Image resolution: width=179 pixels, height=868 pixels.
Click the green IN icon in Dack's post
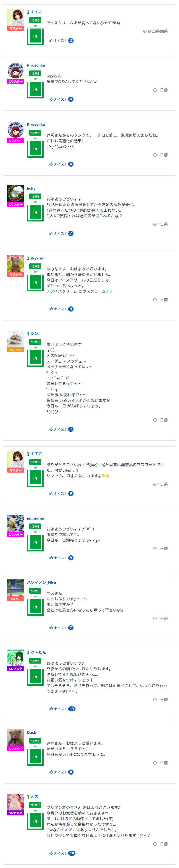(x=36, y=757)
